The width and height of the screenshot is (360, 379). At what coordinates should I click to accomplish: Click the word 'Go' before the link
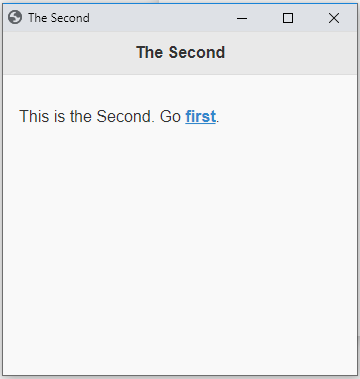(x=170, y=116)
